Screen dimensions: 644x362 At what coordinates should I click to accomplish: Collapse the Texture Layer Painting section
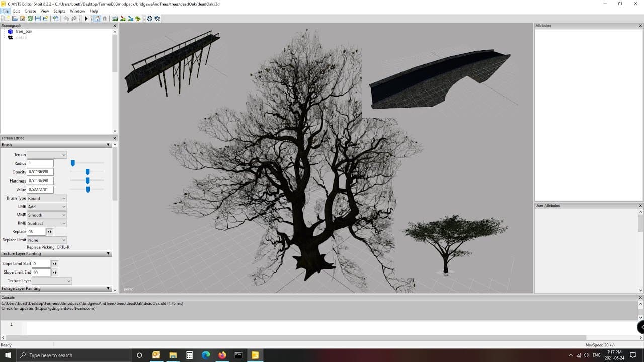(108, 254)
